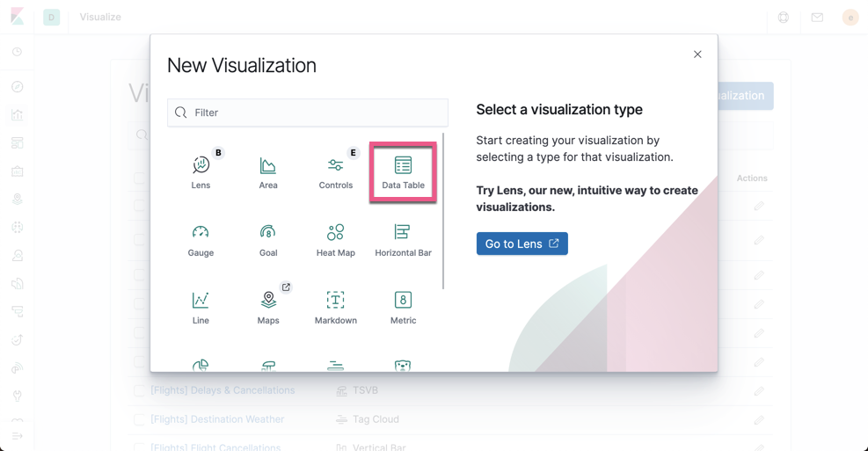Click the Visualize breadcrumb

[100, 18]
